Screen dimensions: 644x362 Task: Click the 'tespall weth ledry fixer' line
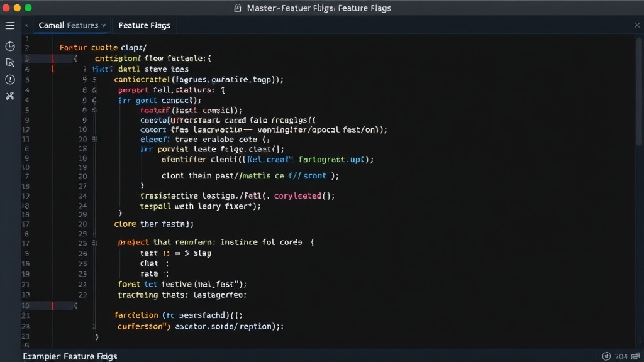(x=201, y=206)
